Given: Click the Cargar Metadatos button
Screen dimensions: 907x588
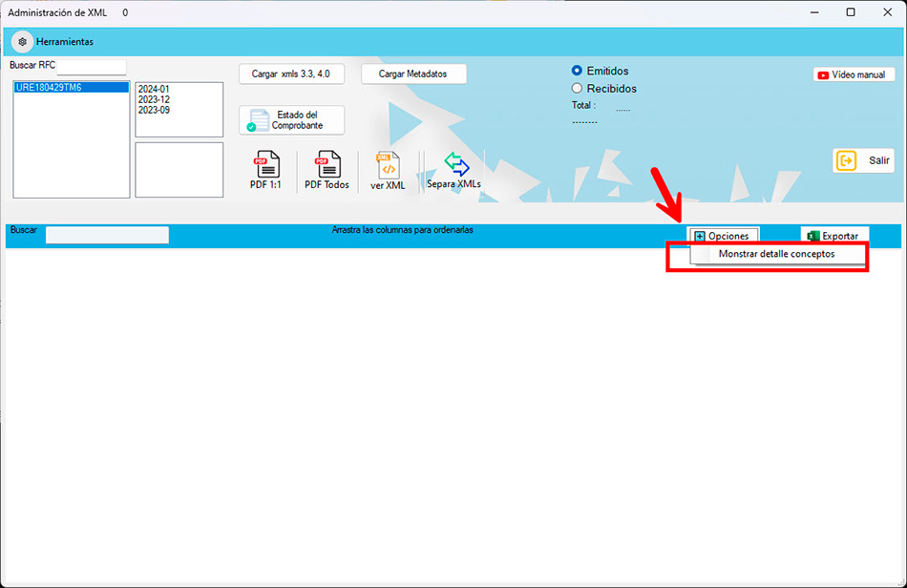Looking at the screenshot, I should [x=412, y=73].
